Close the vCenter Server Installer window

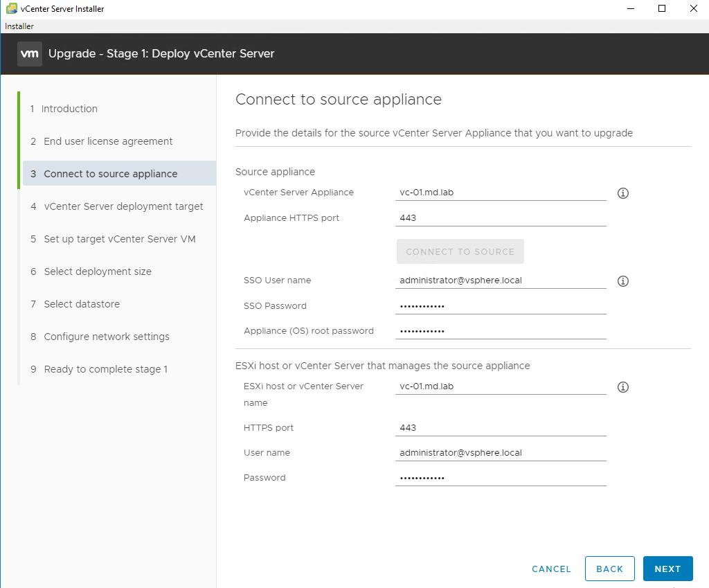(x=693, y=8)
